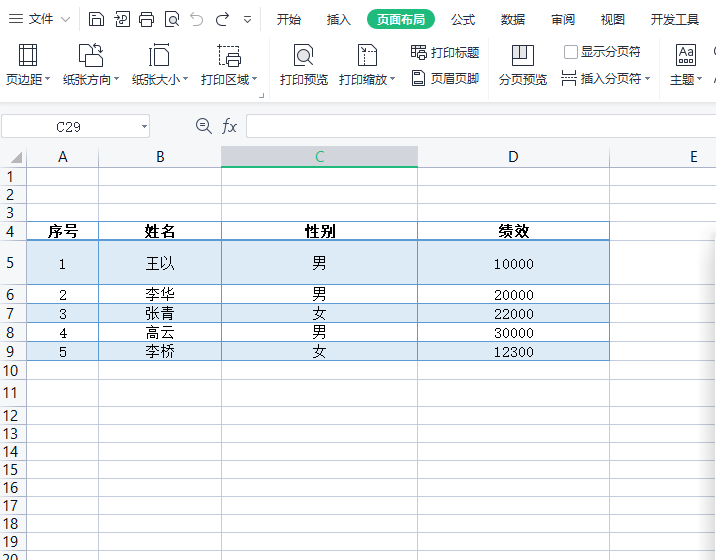The width and height of the screenshot is (716, 560).
Task: Open the 数据 tab
Action: tap(512, 19)
